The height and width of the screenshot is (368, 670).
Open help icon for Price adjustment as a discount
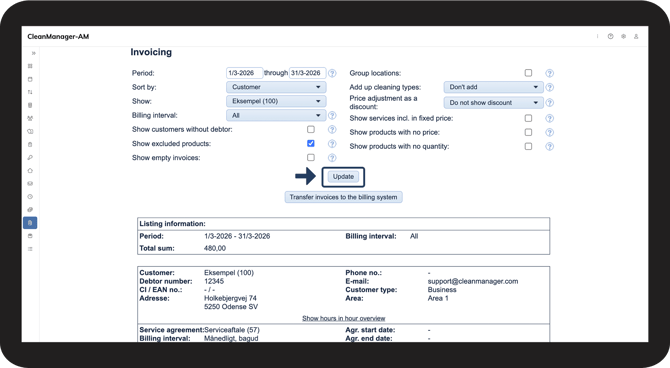[550, 103]
